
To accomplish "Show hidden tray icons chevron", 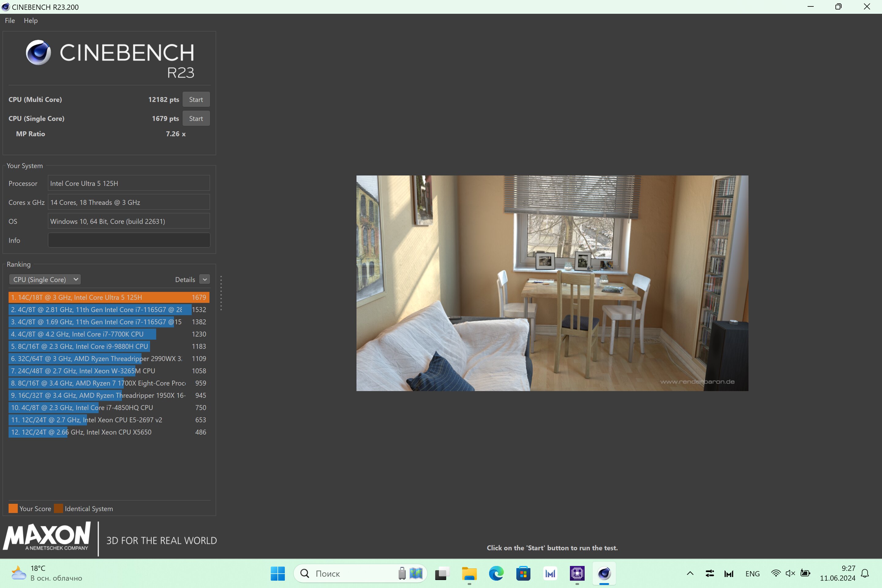I will 690,573.
